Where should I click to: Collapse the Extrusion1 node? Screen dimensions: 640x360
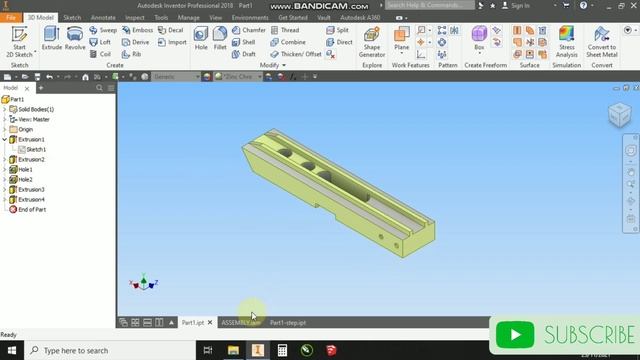point(5,140)
